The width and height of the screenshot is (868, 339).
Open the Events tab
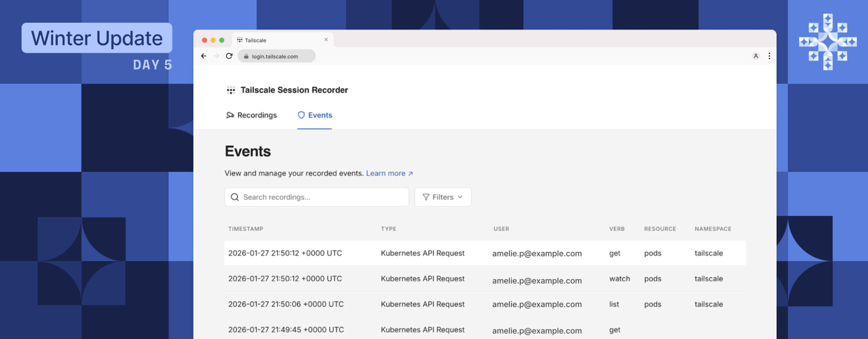click(x=315, y=115)
